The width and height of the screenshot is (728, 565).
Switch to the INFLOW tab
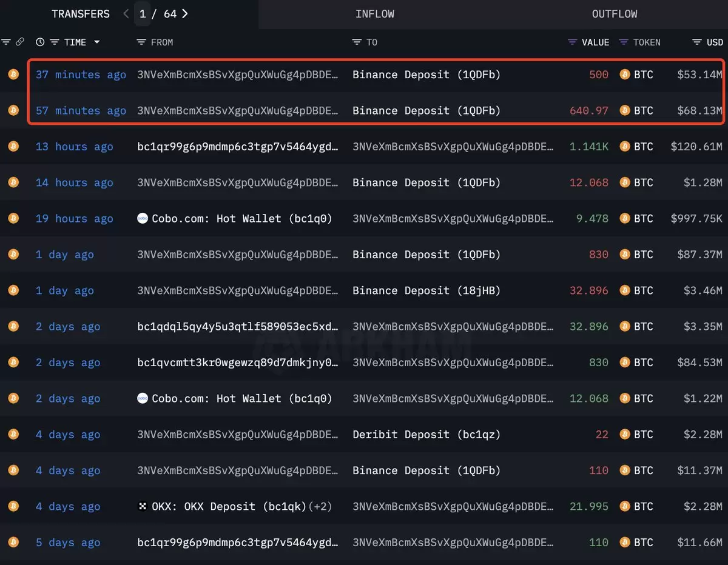click(x=375, y=13)
